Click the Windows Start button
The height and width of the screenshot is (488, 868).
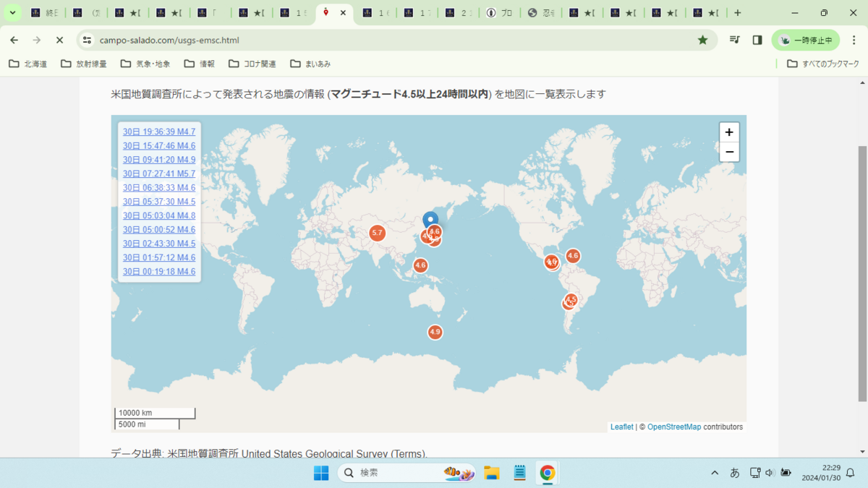[x=321, y=473]
